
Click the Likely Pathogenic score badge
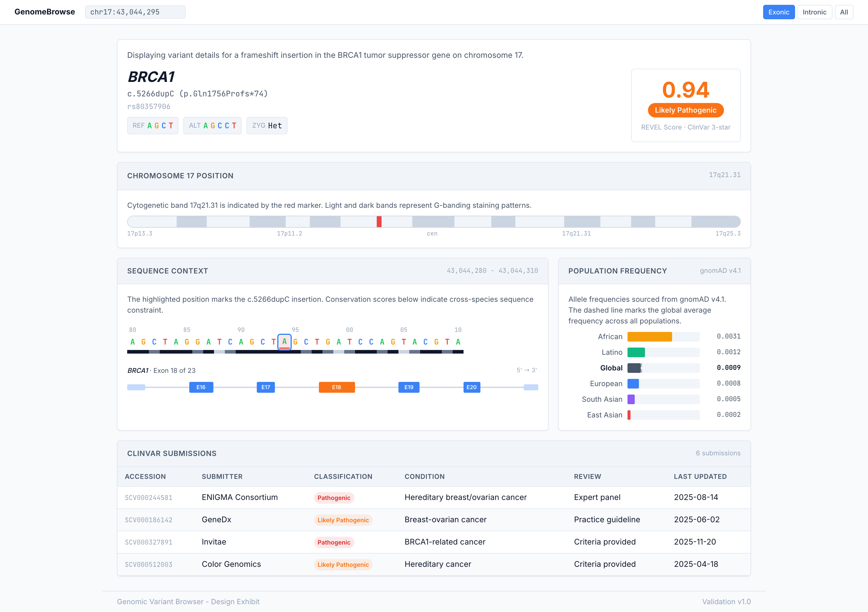coord(685,110)
